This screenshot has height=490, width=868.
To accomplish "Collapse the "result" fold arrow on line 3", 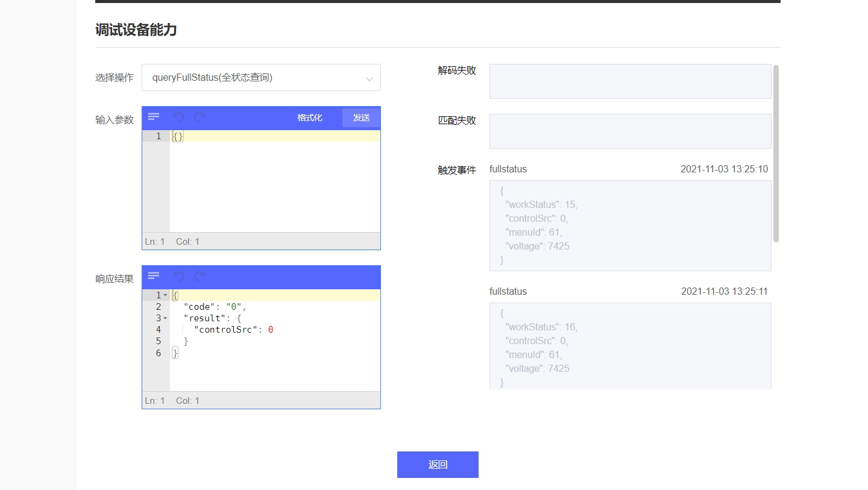I will coord(165,318).
